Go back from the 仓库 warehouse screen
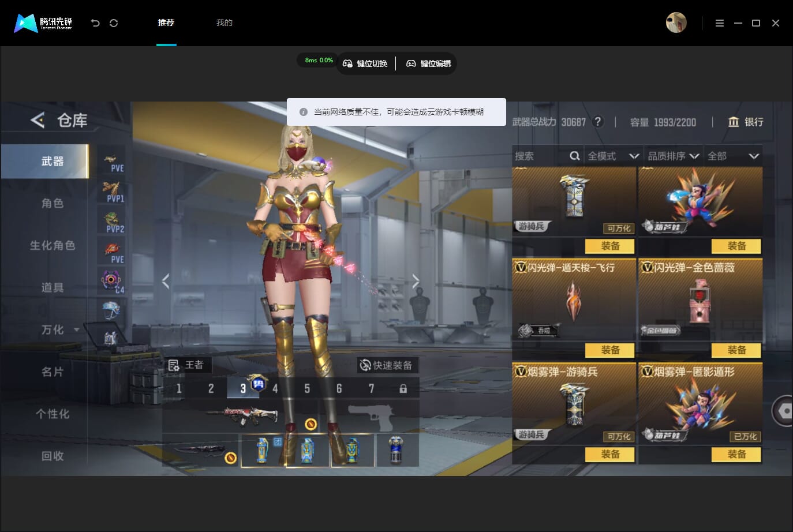Viewport: 793px width, 532px height. pyautogui.click(x=38, y=120)
